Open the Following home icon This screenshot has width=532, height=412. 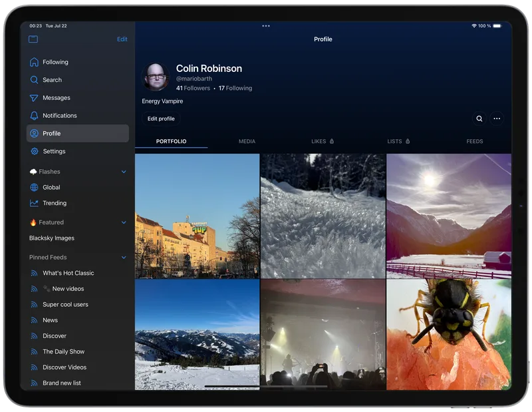(x=34, y=62)
